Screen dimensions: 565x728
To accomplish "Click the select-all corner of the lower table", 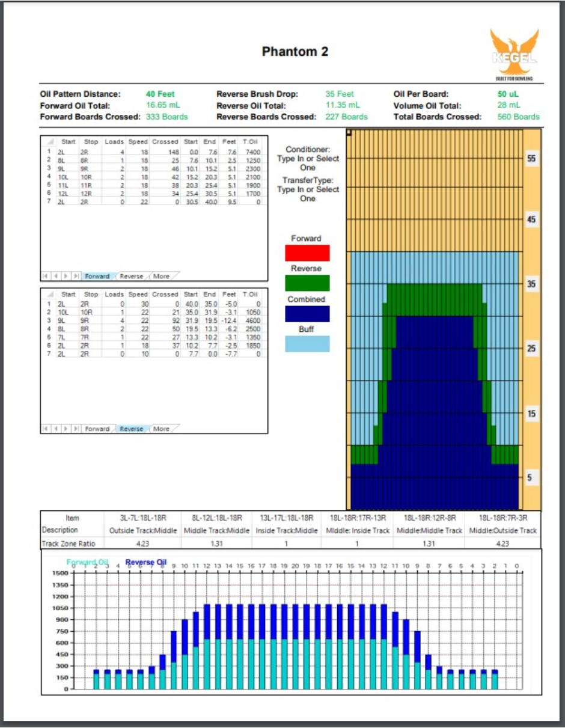I will 49,295.
